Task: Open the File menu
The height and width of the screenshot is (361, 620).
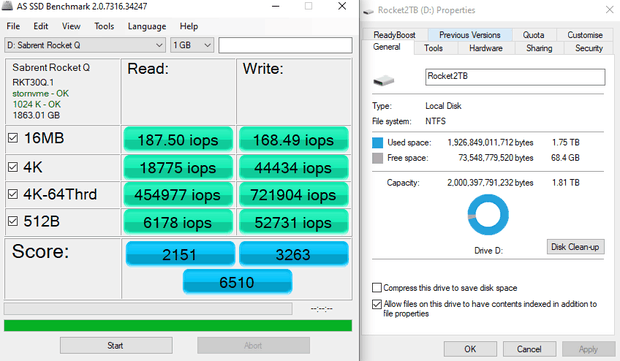Action: click(x=13, y=26)
